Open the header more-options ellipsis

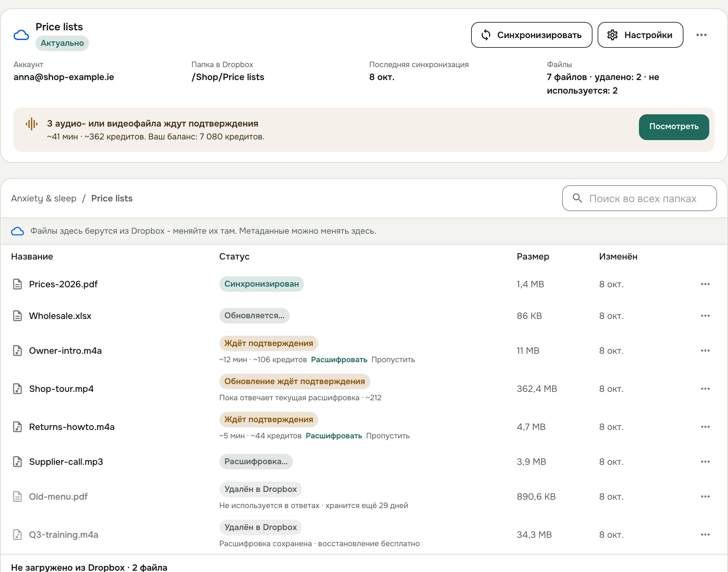(701, 35)
